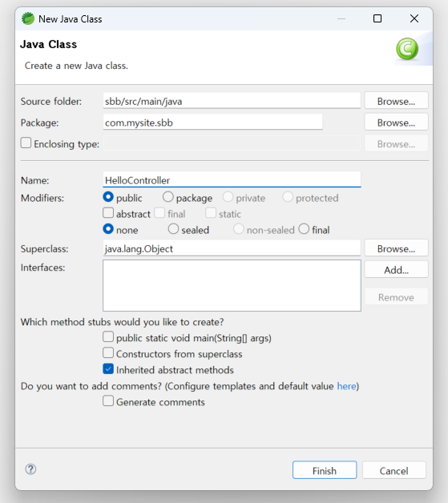Select the sealed radio button

pyautogui.click(x=173, y=229)
